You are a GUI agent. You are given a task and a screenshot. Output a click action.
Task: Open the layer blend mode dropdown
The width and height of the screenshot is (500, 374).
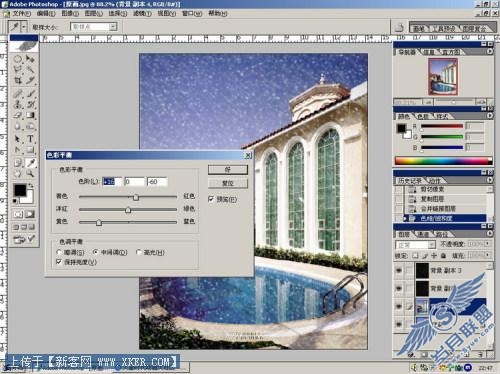432,245
